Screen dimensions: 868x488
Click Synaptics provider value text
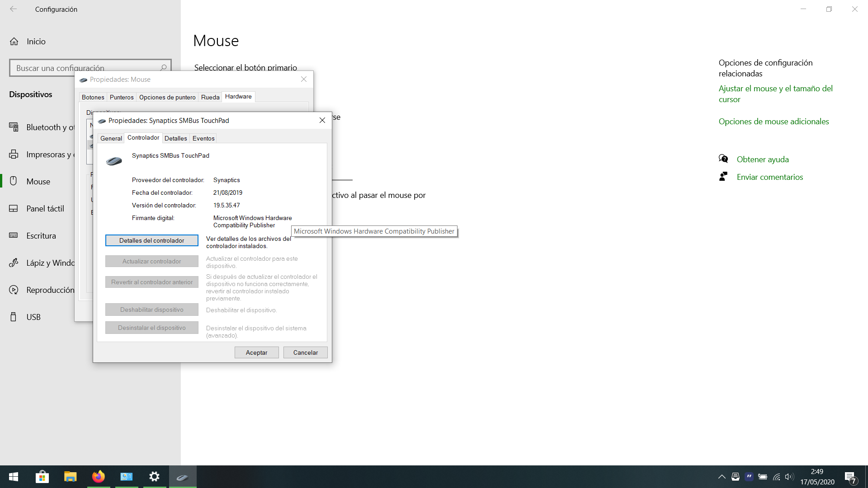[226, 180]
